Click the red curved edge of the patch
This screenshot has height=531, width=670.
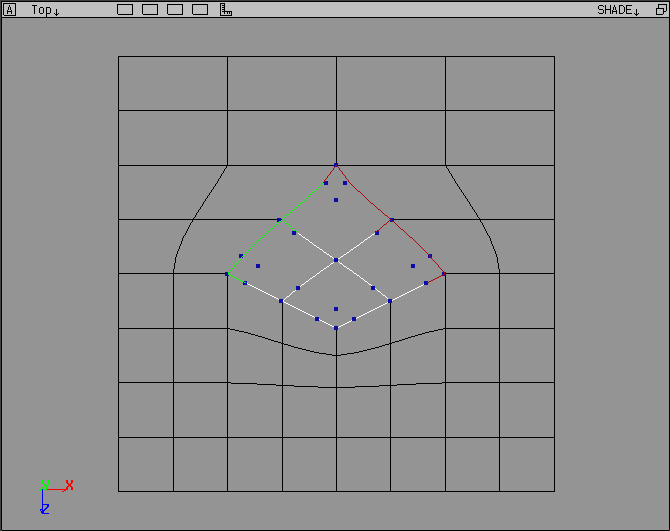tap(412, 238)
